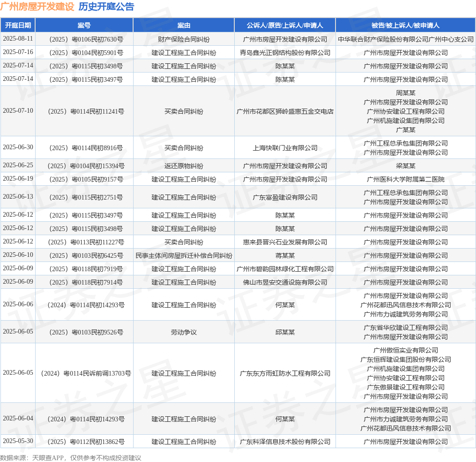Select case number 粤0103民初9526号

[x=86, y=332]
